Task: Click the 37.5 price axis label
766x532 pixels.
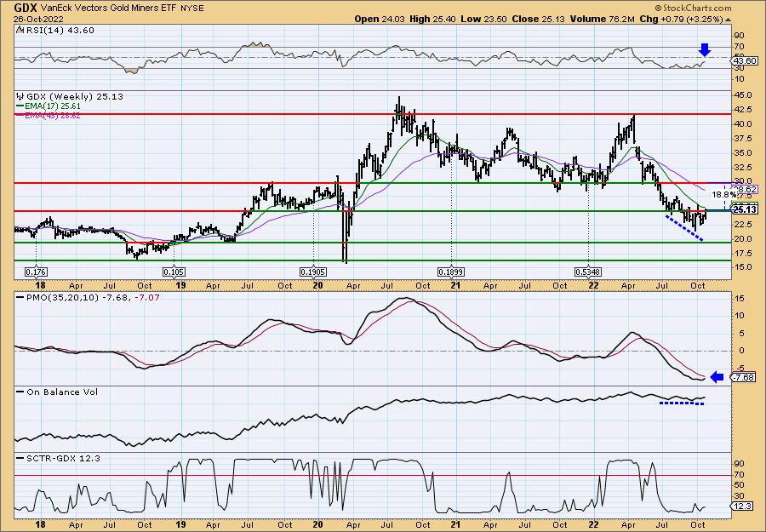Action: pyautogui.click(x=742, y=138)
